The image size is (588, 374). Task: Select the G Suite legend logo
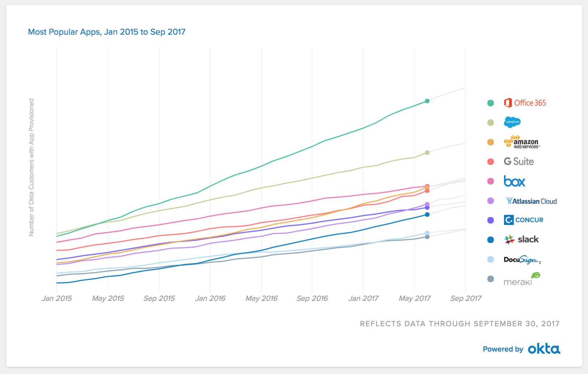click(x=518, y=162)
